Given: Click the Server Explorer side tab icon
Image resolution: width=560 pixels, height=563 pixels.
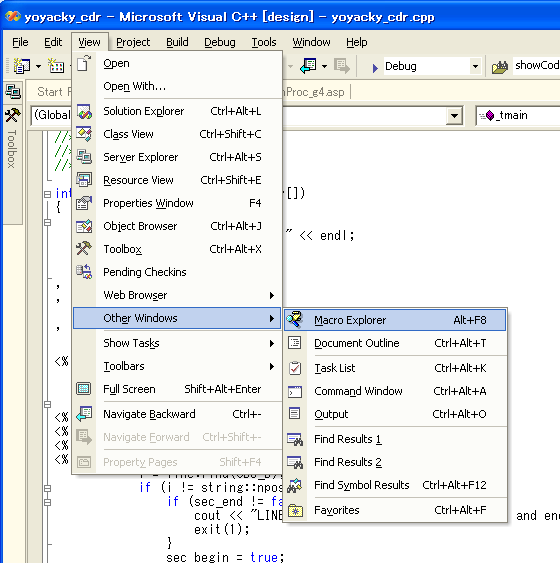Looking at the screenshot, I should [13, 92].
